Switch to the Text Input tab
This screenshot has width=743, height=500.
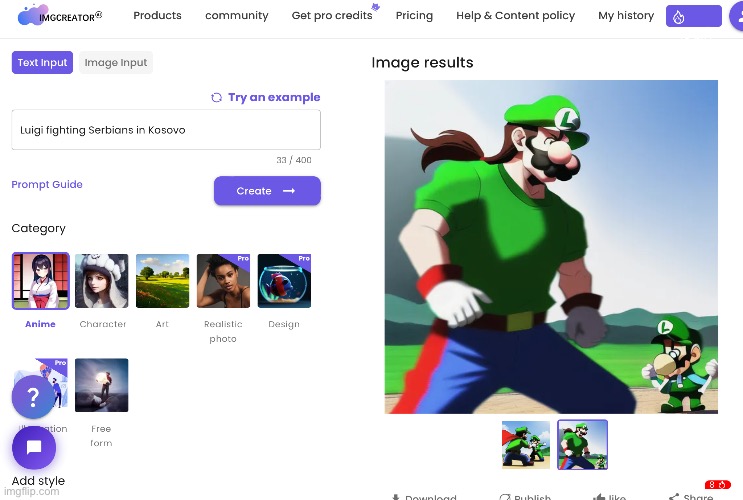42,63
